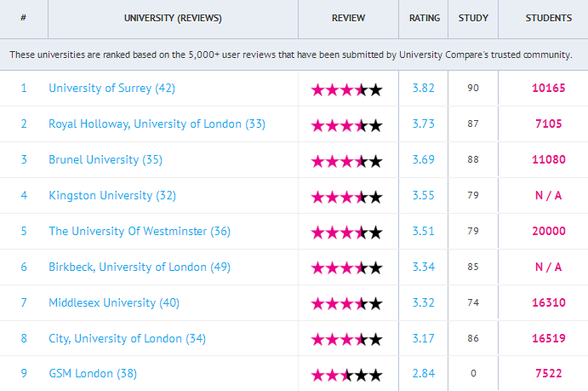Open Brunel University (35) link

106,160
